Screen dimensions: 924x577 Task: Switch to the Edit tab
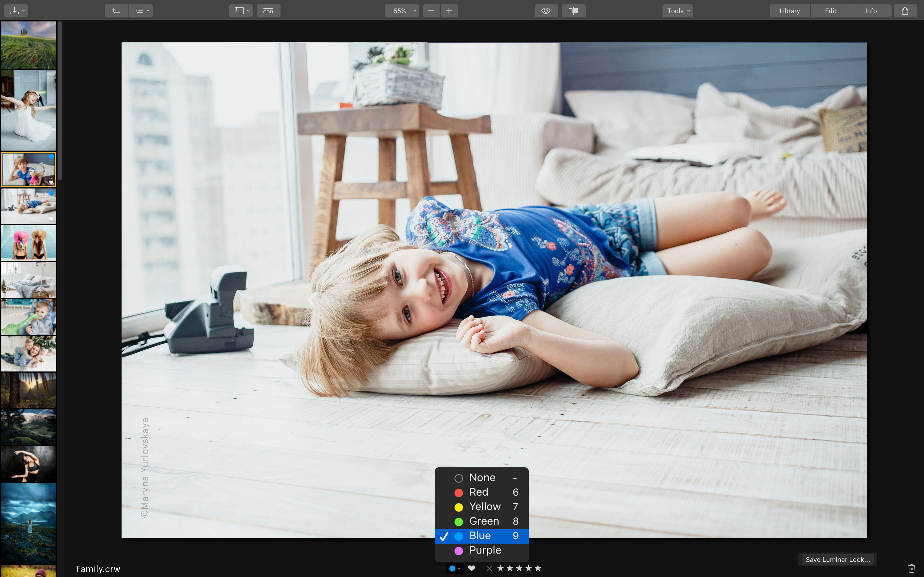point(830,11)
